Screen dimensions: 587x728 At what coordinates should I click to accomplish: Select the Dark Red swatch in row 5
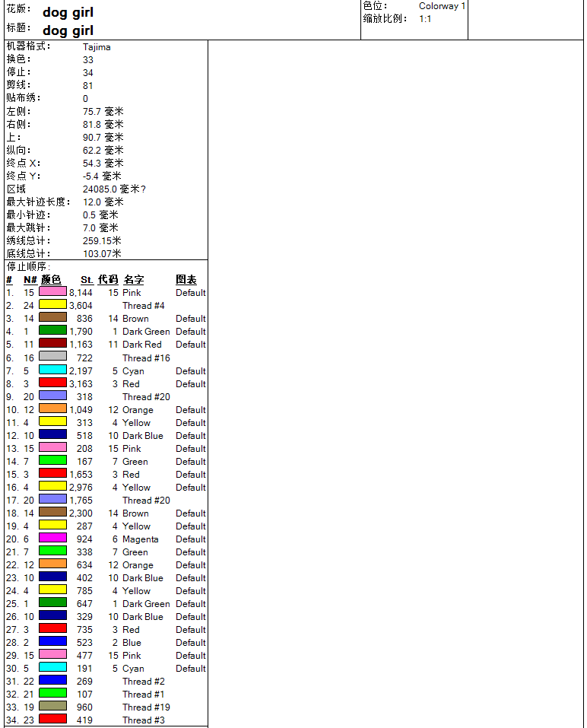coord(52,344)
